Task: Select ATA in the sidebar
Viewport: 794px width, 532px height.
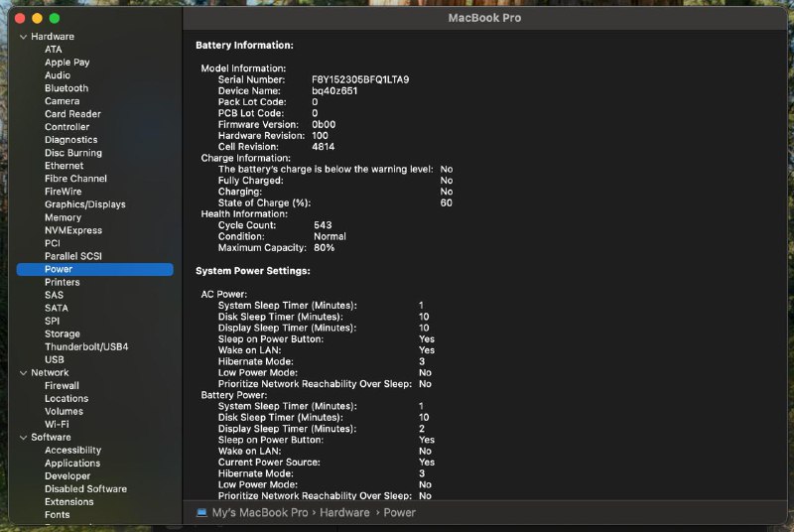Action: pos(54,50)
